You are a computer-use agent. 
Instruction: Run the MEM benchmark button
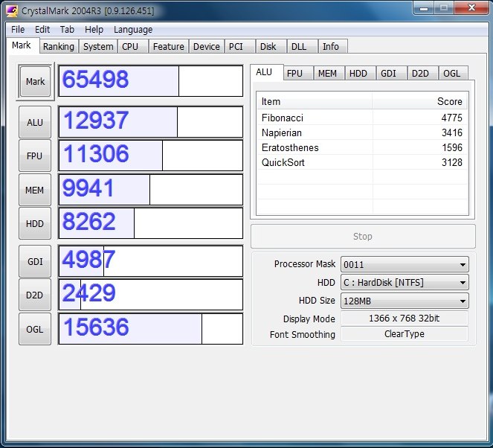tap(35, 190)
